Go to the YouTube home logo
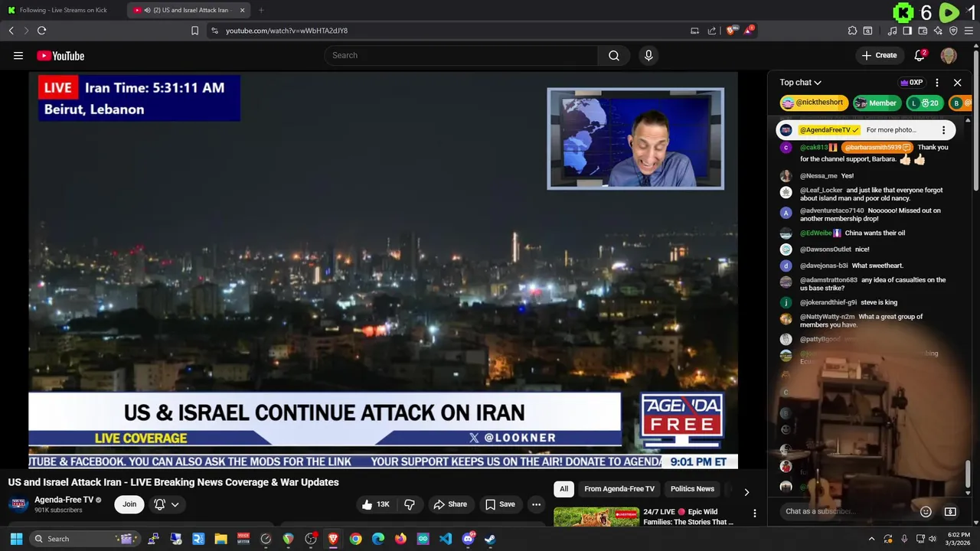The height and width of the screenshot is (551, 980). click(x=60, y=55)
